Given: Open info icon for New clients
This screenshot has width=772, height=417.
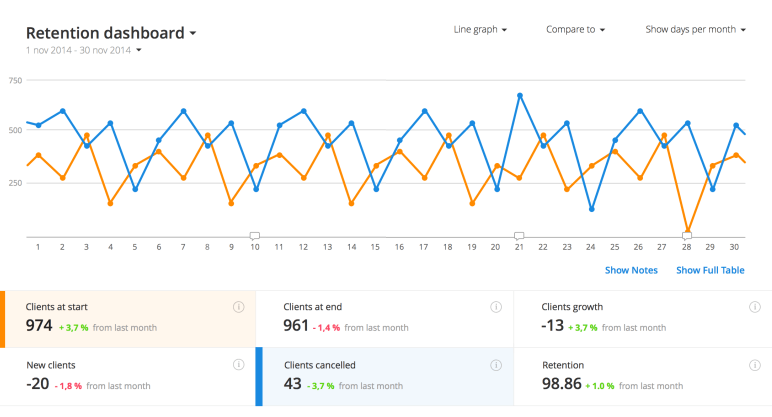Looking at the screenshot, I should coord(238,365).
